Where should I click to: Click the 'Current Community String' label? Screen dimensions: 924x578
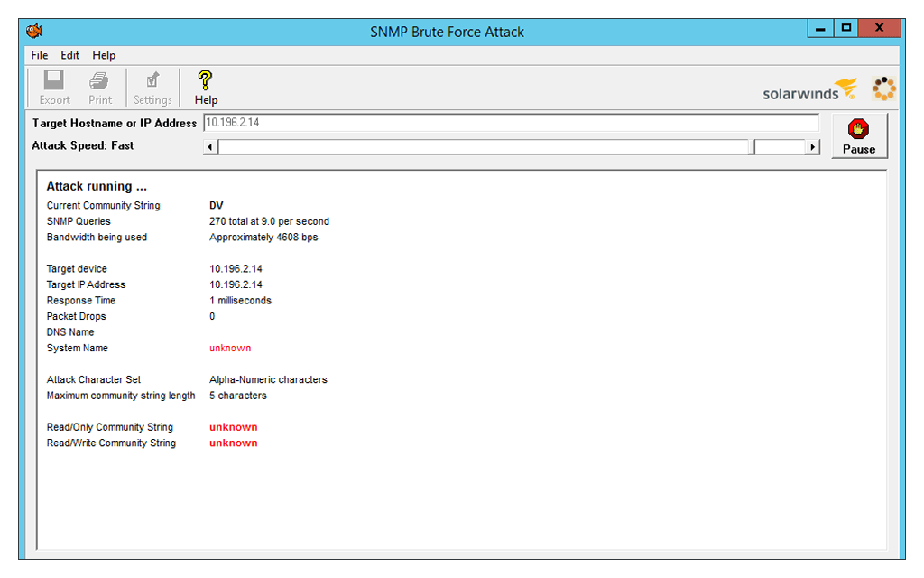pos(103,205)
